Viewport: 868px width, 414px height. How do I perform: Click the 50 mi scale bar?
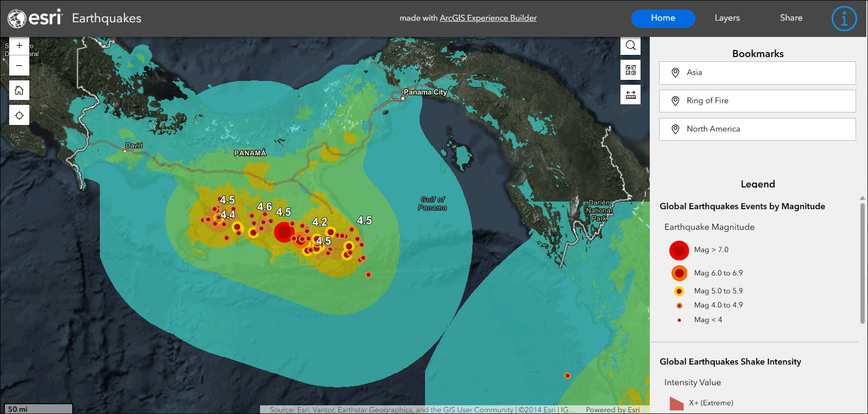[38, 409]
